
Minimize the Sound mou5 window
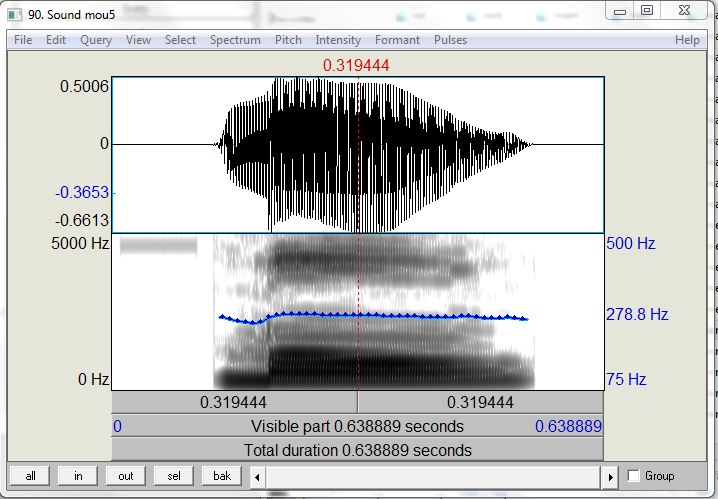point(620,11)
